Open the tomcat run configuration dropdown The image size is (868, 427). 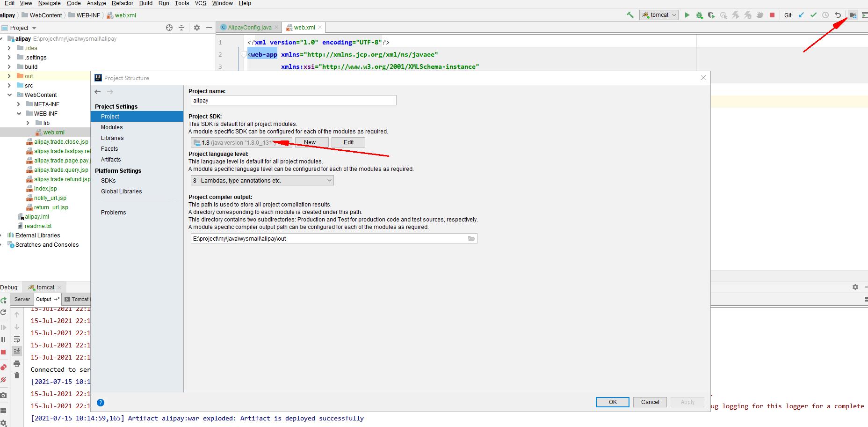(x=659, y=15)
